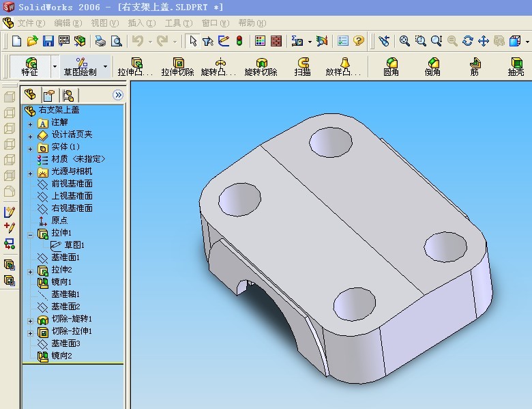Select the zoom to area tool

[420, 41]
